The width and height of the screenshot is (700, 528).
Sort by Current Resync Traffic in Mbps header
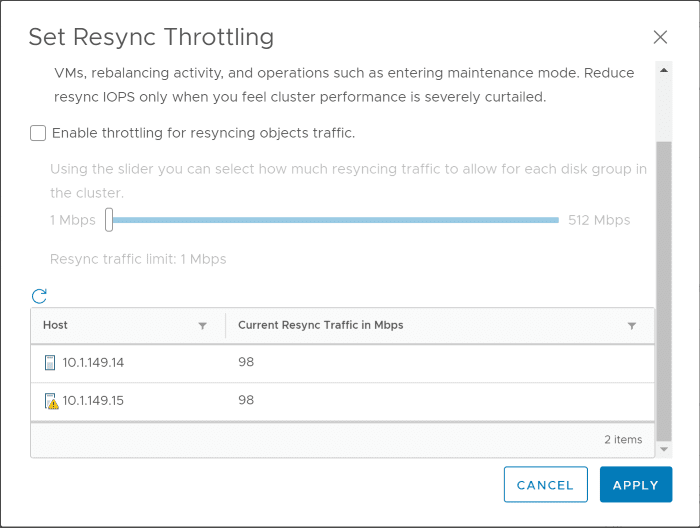tap(321, 325)
